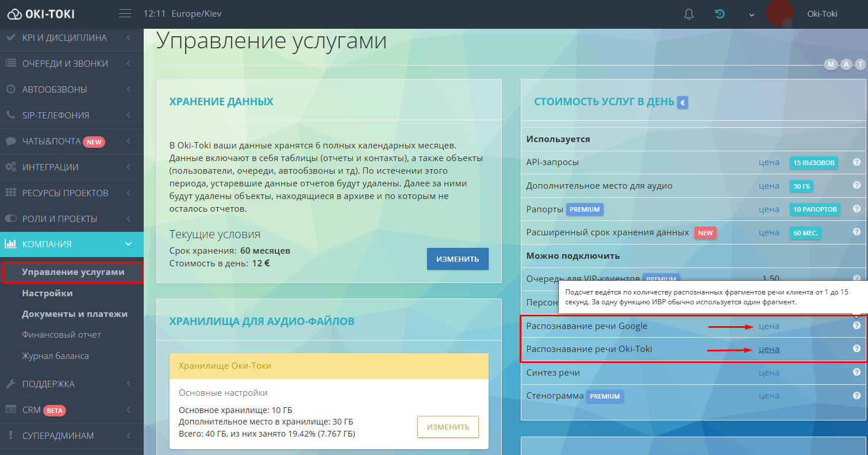Screen dimensions: 868x455
Task: Open help icon for API-запросы
Action: tap(857, 162)
